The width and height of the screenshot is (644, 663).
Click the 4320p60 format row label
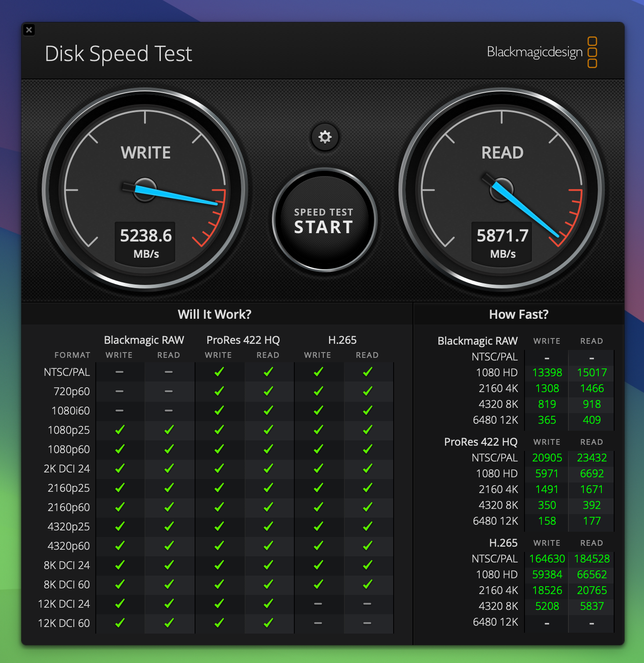tap(69, 546)
